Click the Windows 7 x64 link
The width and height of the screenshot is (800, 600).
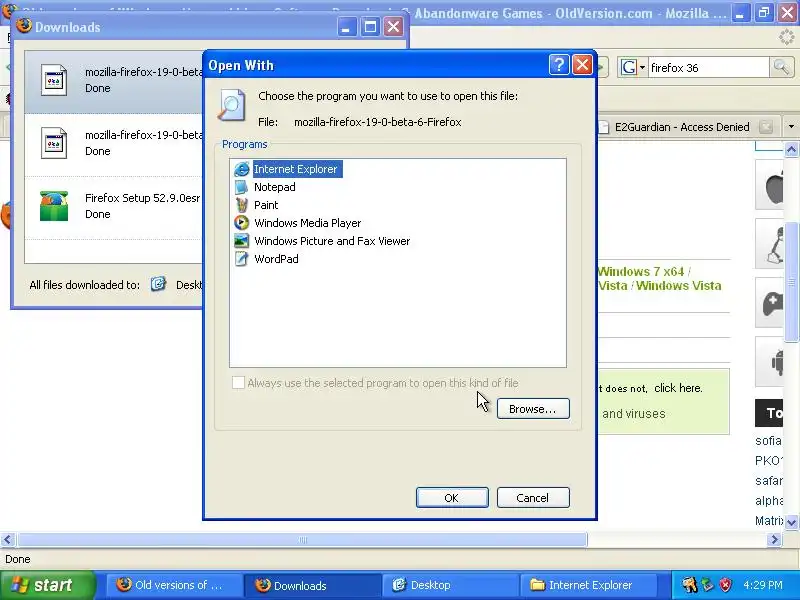(x=641, y=271)
